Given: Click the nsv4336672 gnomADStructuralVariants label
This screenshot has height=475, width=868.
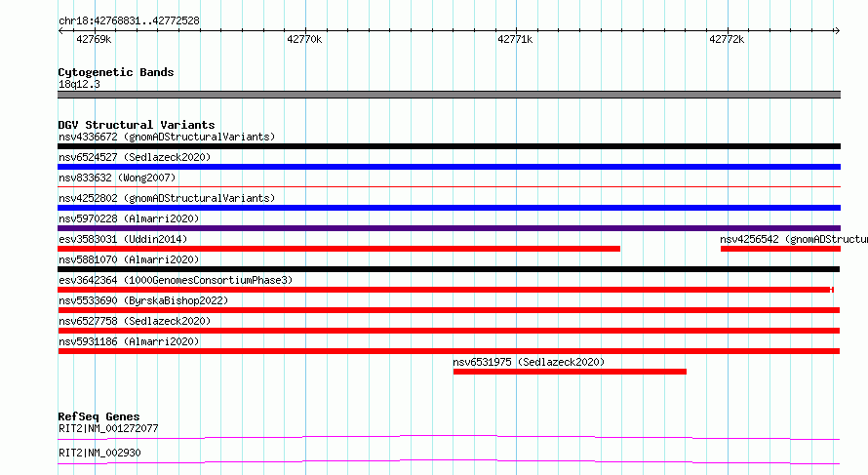Looking at the screenshot, I should (167, 137).
